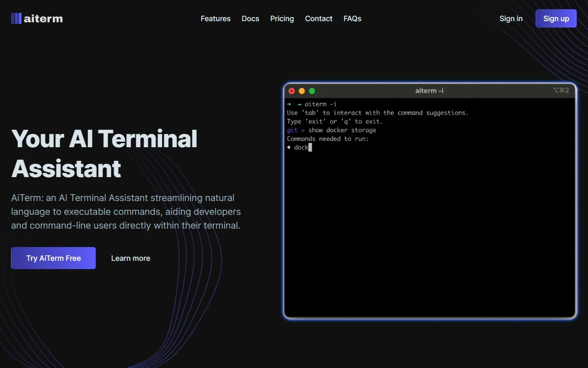Click the aiterm wordmark text

[x=43, y=19]
